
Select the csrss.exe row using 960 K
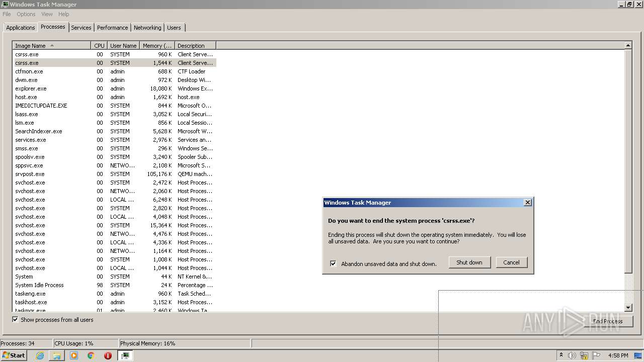[x=114, y=54]
